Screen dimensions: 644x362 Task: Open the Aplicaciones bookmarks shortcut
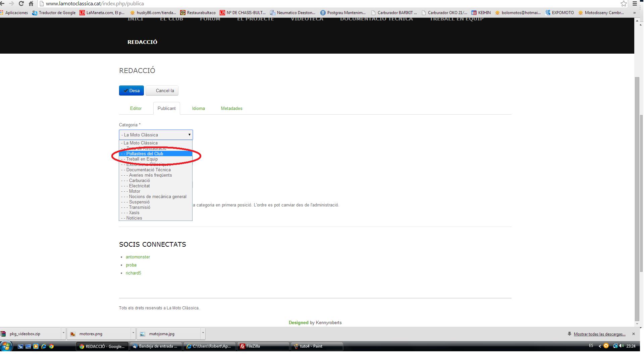pyautogui.click(x=14, y=13)
